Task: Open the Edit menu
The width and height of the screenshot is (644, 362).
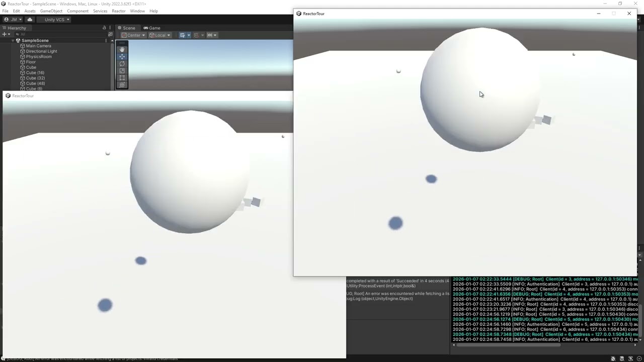Action: click(x=17, y=11)
